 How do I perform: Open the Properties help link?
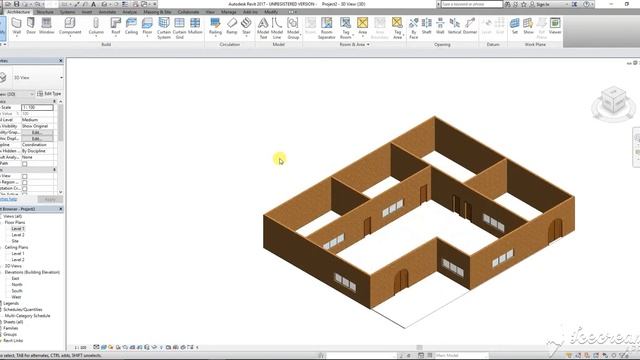8,199
